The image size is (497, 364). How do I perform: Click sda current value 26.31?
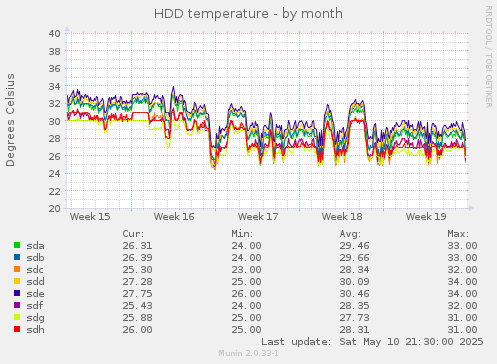coord(137,246)
